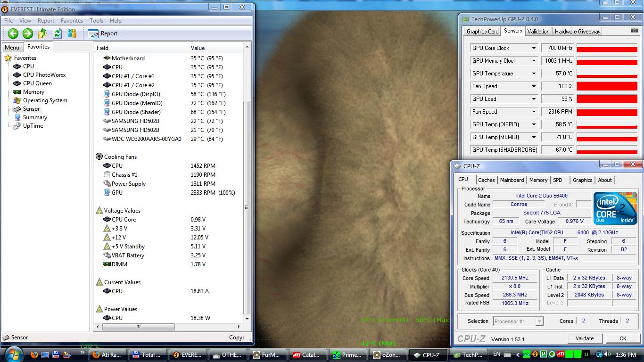
Task: Click the Refresh icon in EVEREST toolbar
Action: click(x=58, y=33)
